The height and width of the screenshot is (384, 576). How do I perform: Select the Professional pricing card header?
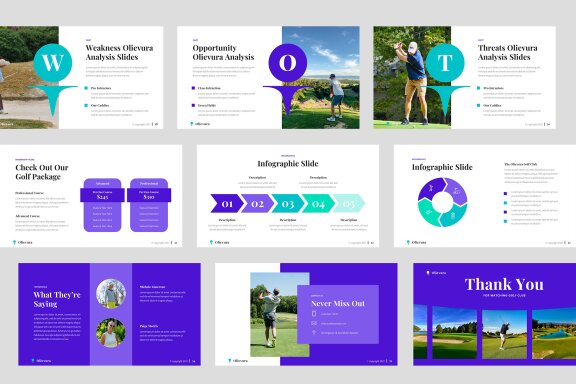149,183
